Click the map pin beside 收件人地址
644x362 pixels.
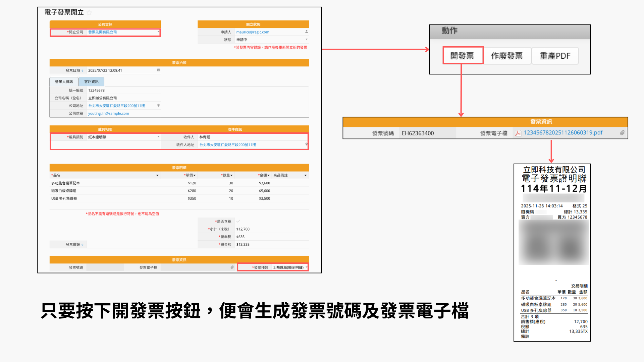(306, 144)
